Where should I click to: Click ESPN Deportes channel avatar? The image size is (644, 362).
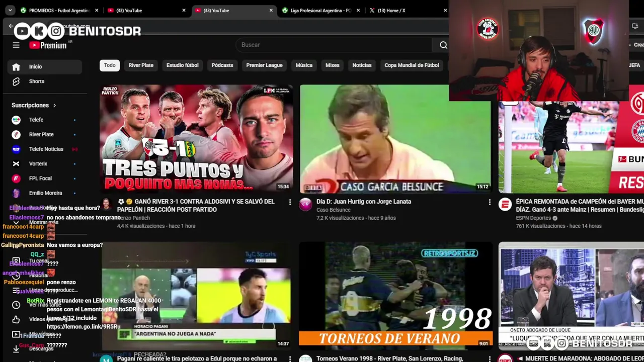click(x=505, y=204)
